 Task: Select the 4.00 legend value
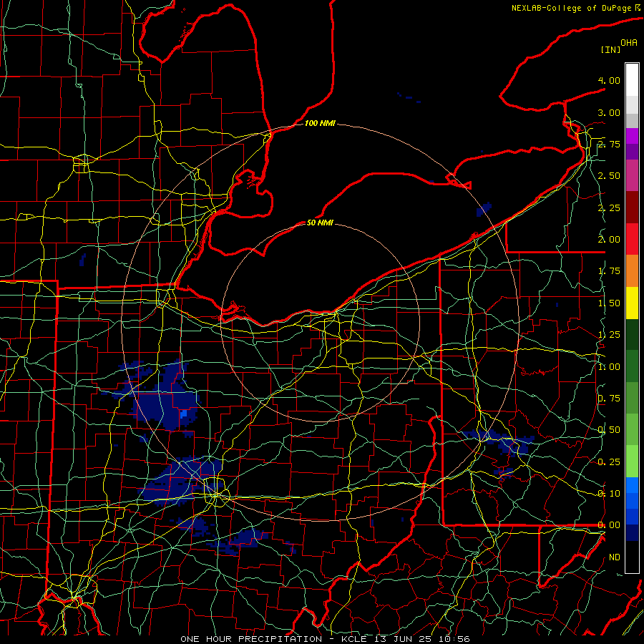tap(609, 80)
